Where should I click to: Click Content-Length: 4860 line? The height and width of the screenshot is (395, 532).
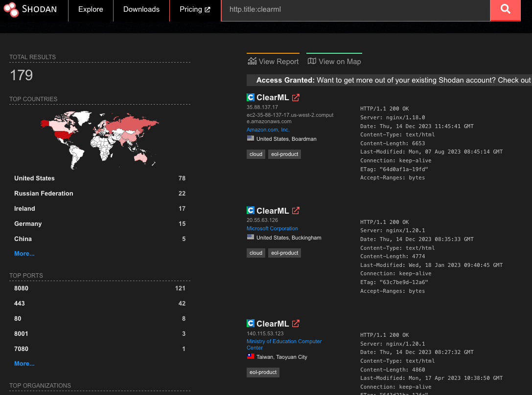[x=393, y=370]
